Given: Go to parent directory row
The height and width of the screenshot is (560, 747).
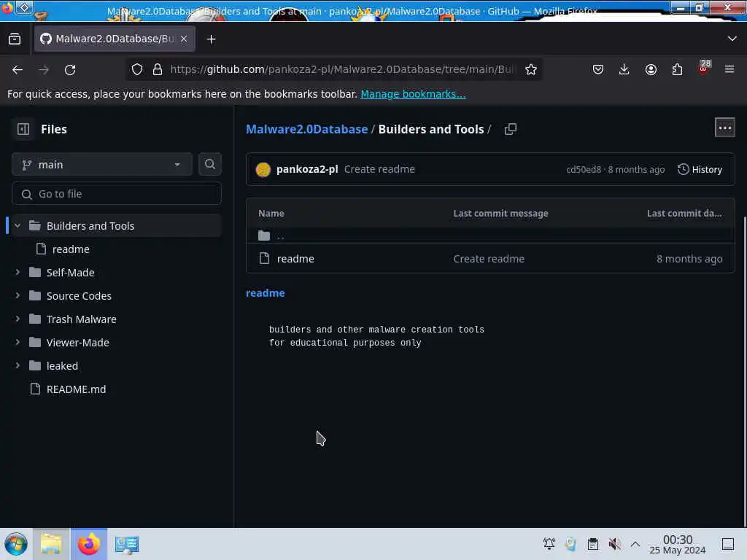Looking at the screenshot, I should pyautogui.click(x=490, y=236).
